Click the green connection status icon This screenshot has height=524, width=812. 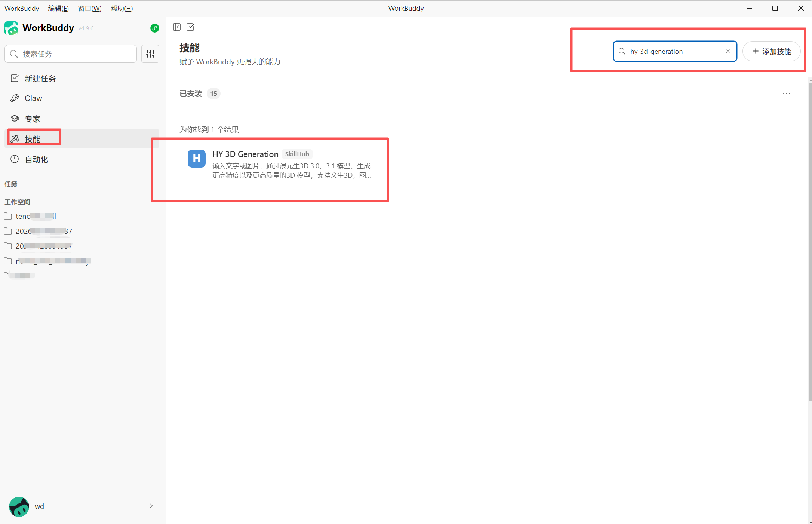pos(155,28)
